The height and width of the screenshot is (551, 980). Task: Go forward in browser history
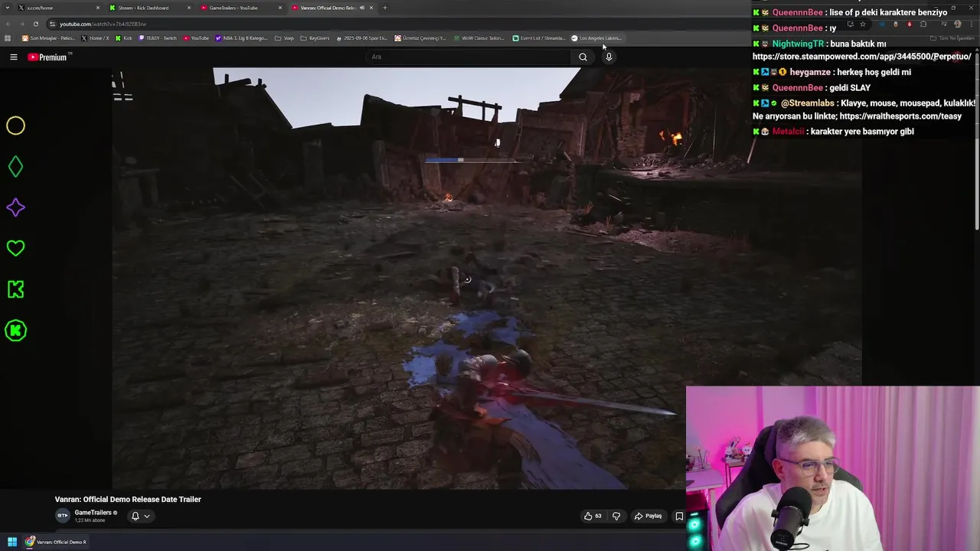pyautogui.click(x=21, y=24)
